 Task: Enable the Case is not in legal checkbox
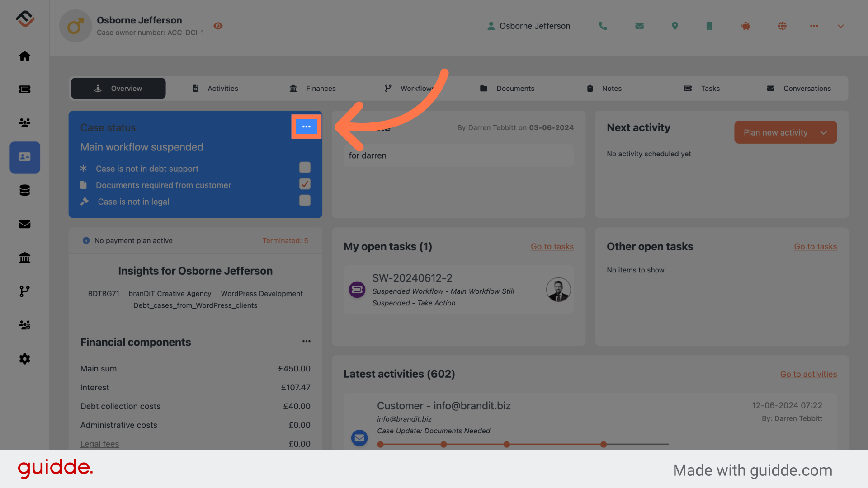[x=305, y=200]
